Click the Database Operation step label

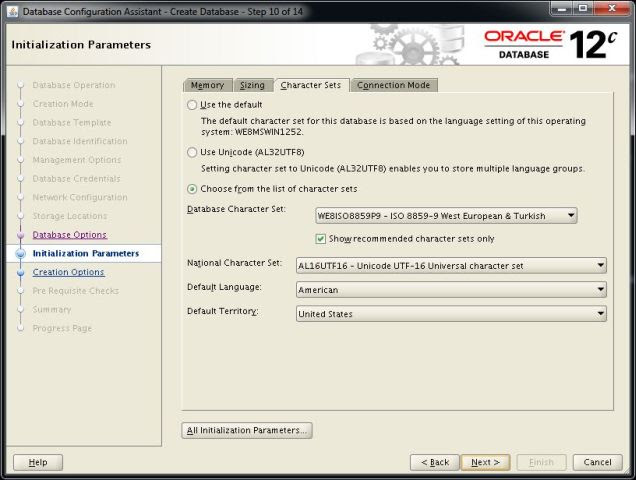pos(74,85)
